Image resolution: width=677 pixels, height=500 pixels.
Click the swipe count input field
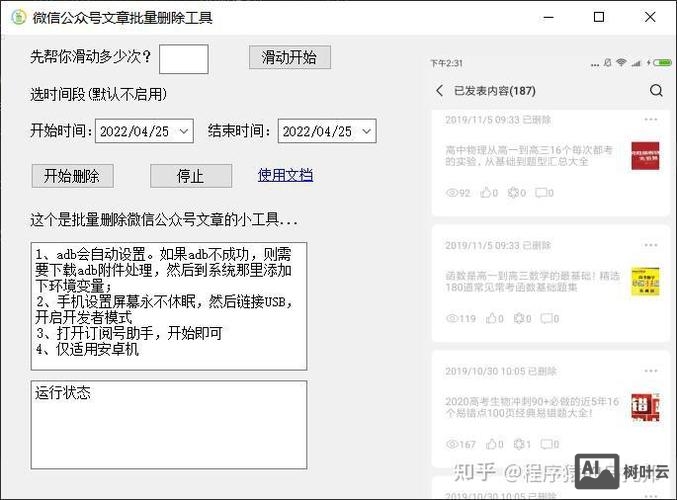coord(184,59)
